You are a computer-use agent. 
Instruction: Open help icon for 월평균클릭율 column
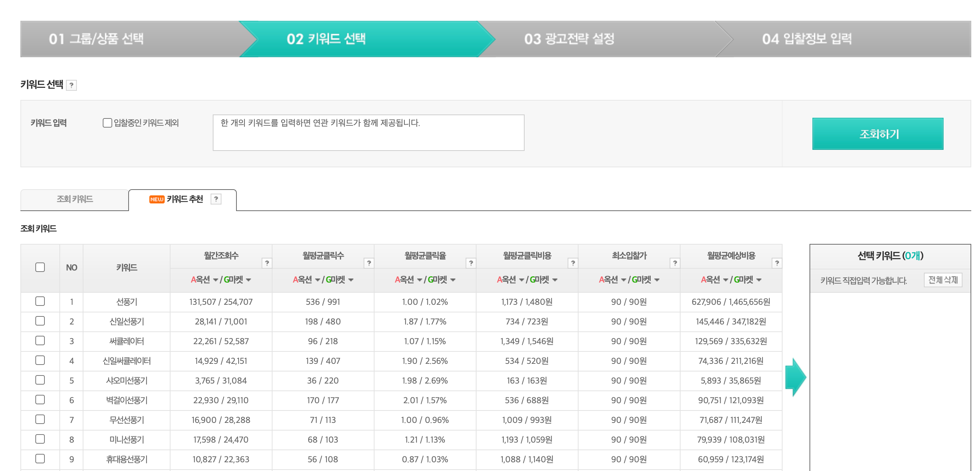[471, 263]
